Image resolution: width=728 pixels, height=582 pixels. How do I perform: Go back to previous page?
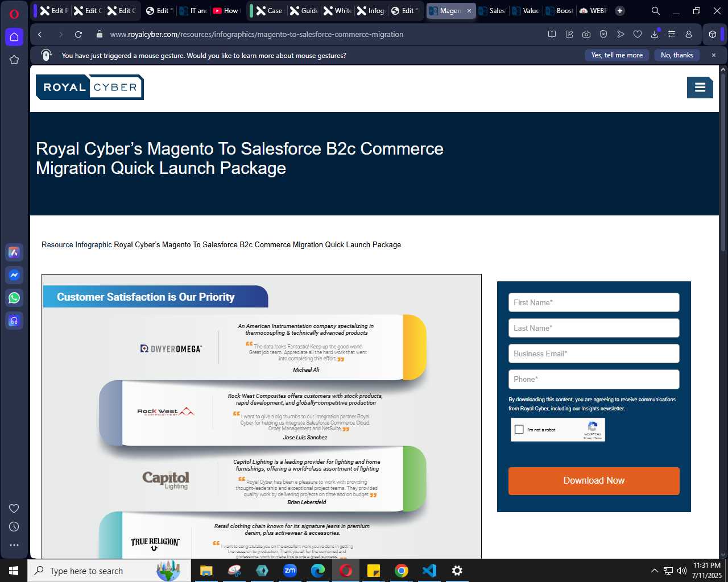[x=40, y=34]
